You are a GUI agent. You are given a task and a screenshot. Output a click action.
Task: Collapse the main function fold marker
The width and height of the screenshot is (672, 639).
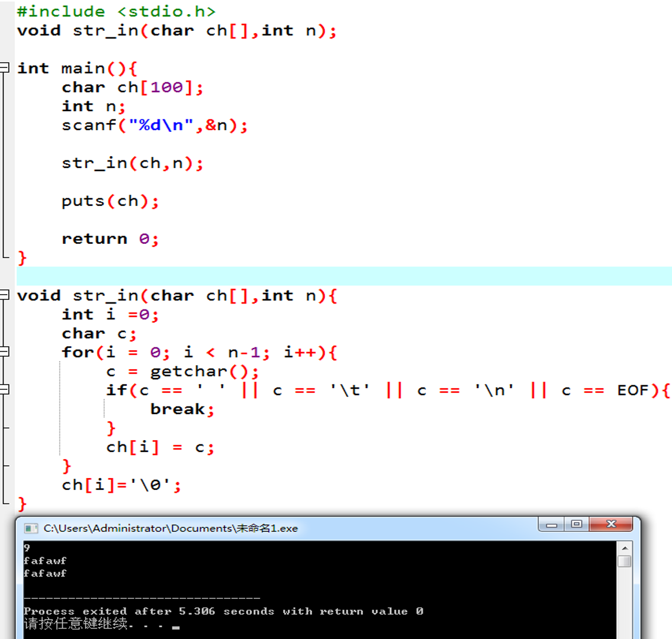pyautogui.click(x=4, y=67)
